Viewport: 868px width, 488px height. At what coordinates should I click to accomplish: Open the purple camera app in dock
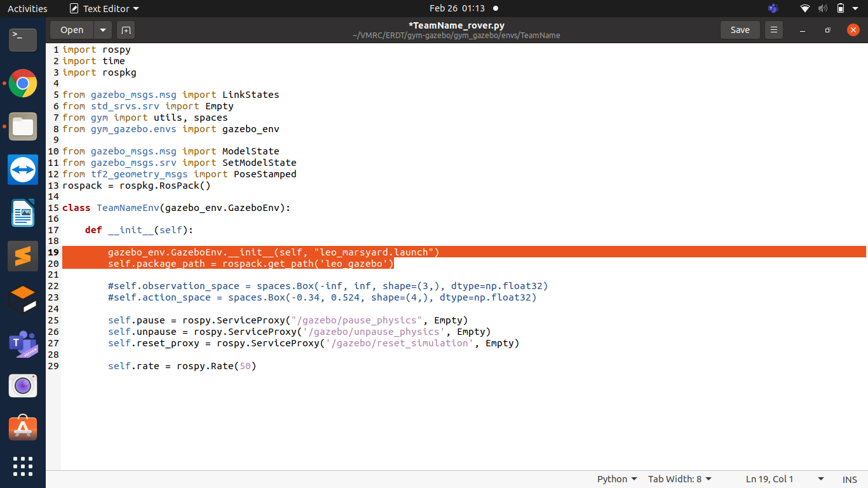point(23,386)
